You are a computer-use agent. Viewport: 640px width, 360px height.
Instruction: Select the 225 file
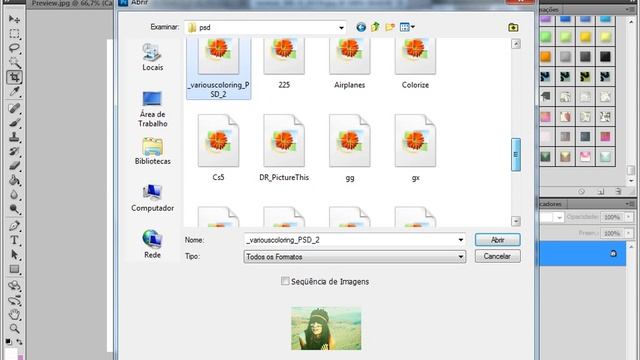(284, 64)
